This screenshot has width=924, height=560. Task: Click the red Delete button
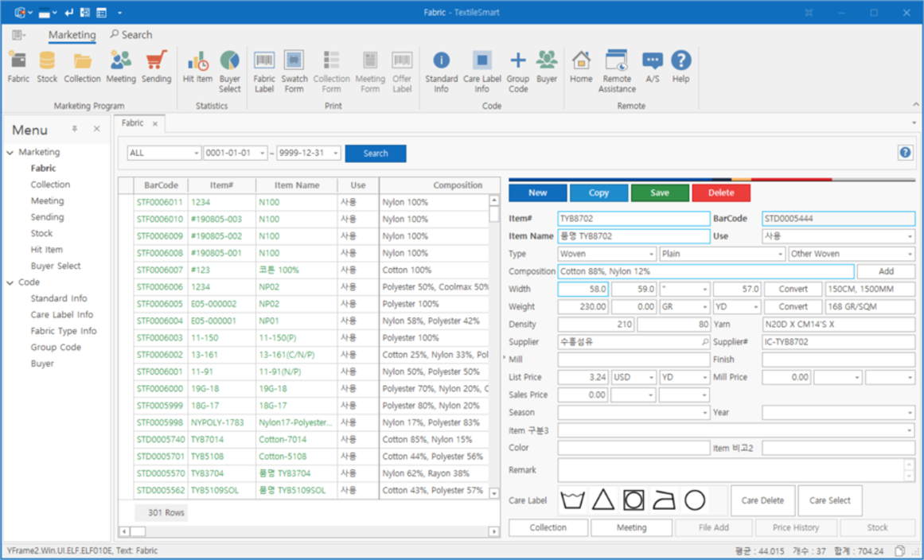[721, 192]
